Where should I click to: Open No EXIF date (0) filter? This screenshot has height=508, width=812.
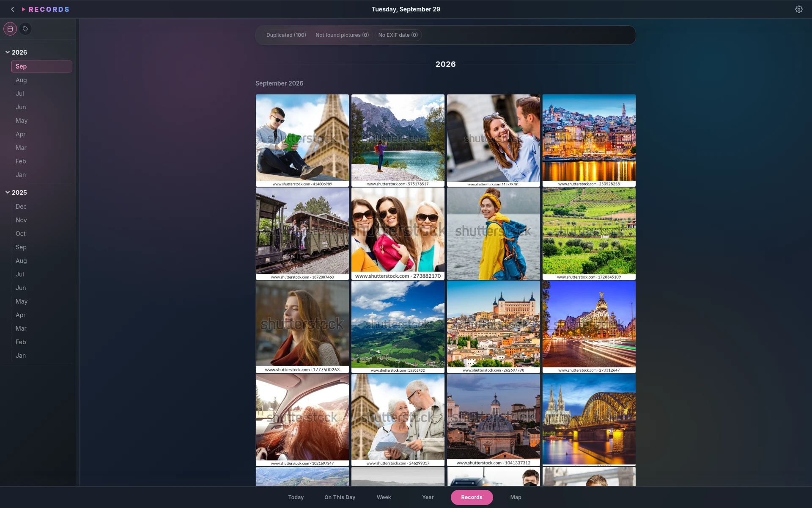click(x=398, y=35)
